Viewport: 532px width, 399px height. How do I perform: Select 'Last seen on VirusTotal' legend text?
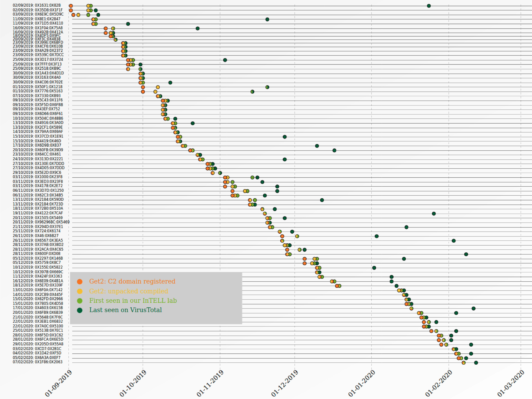pos(125,310)
